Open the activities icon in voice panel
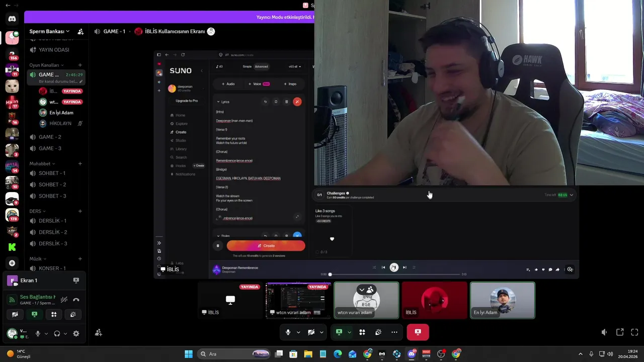 [x=54, y=314]
